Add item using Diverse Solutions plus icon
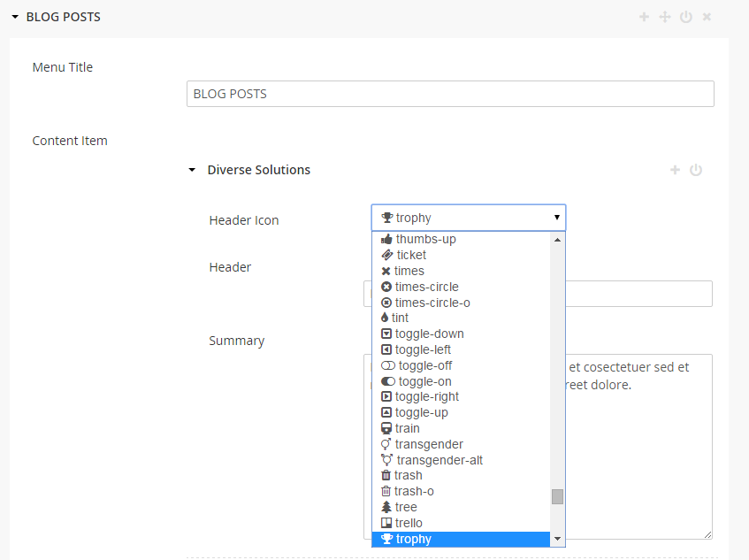749x560 pixels. coord(675,170)
